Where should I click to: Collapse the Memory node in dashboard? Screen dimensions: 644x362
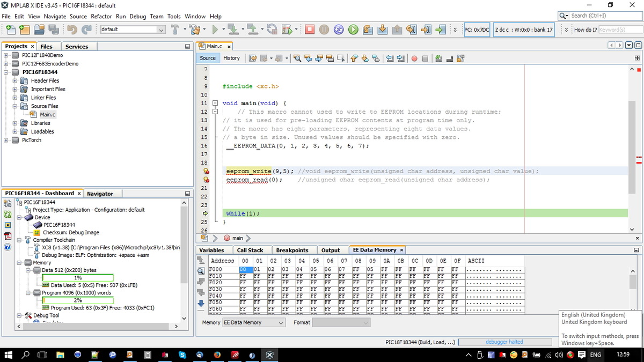(20, 263)
